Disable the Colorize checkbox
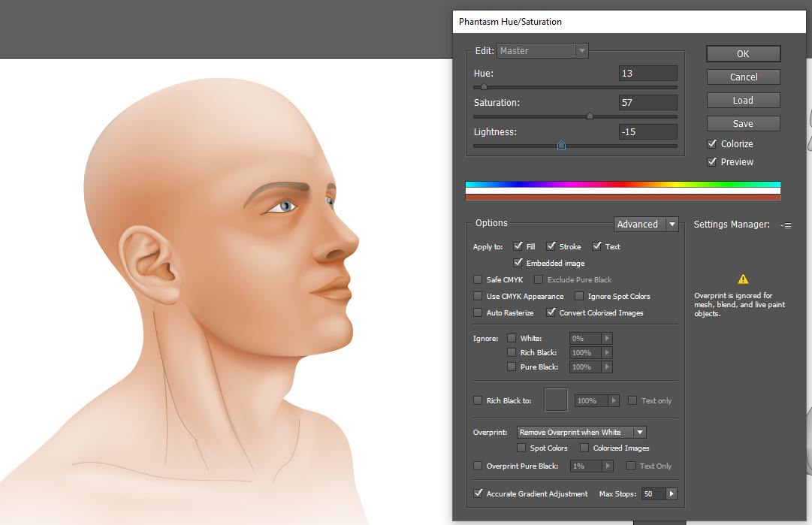 (x=712, y=144)
